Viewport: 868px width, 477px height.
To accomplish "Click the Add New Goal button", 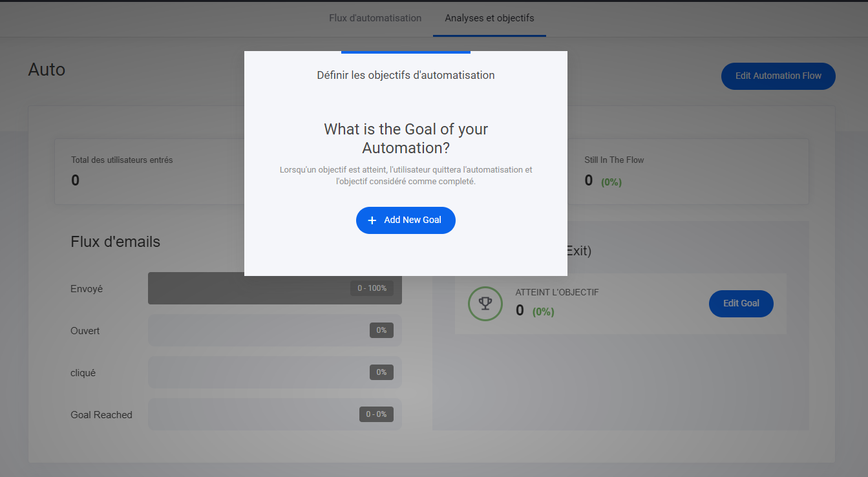I will [x=406, y=220].
